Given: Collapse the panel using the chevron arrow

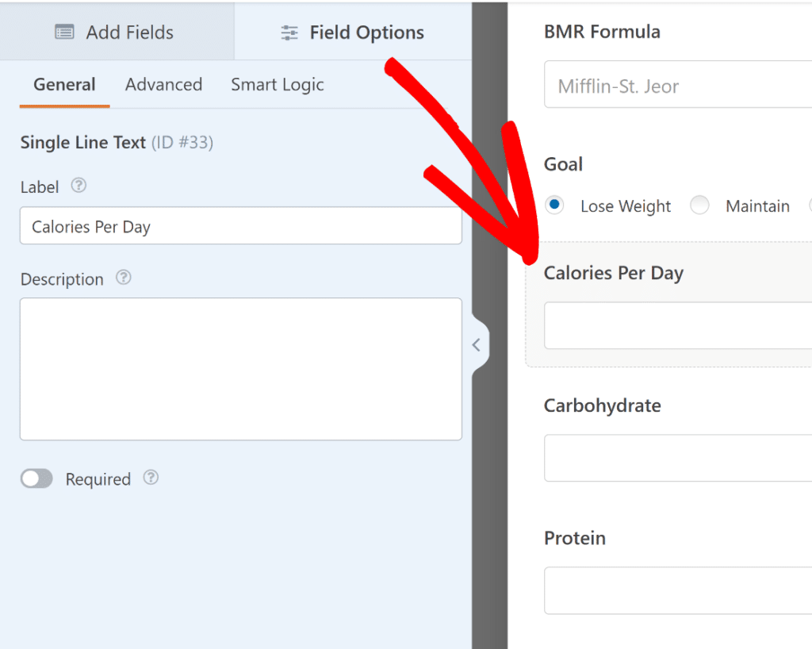Looking at the screenshot, I should 476,344.
